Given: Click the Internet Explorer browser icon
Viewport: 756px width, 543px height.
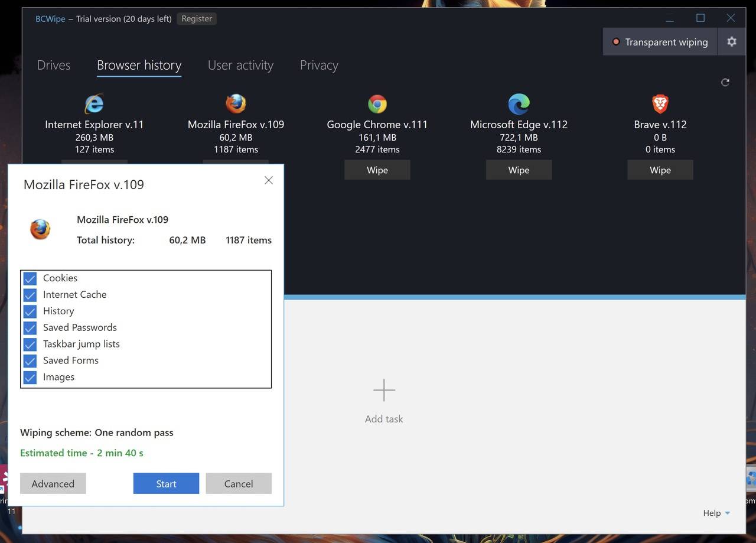Looking at the screenshot, I should tap(94, 104).
